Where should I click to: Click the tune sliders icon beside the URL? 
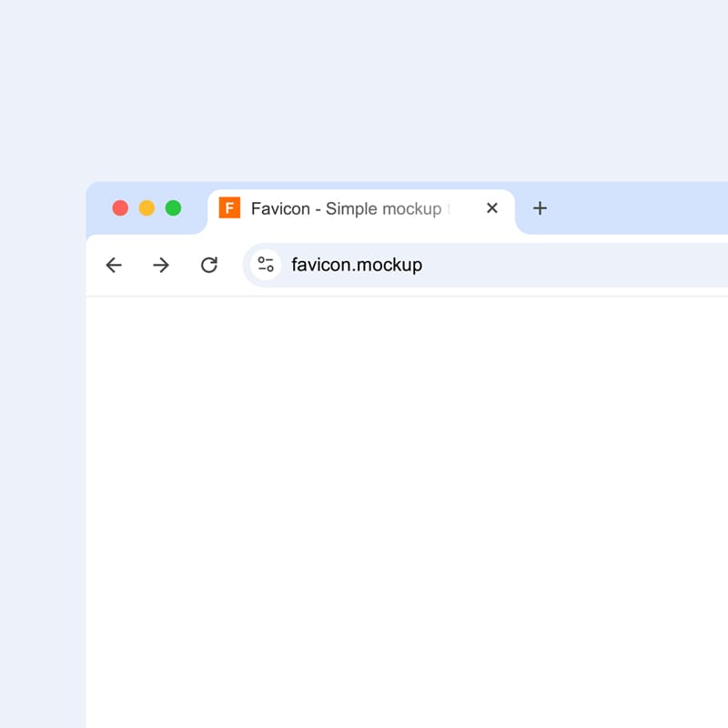[x=266, y=265]
